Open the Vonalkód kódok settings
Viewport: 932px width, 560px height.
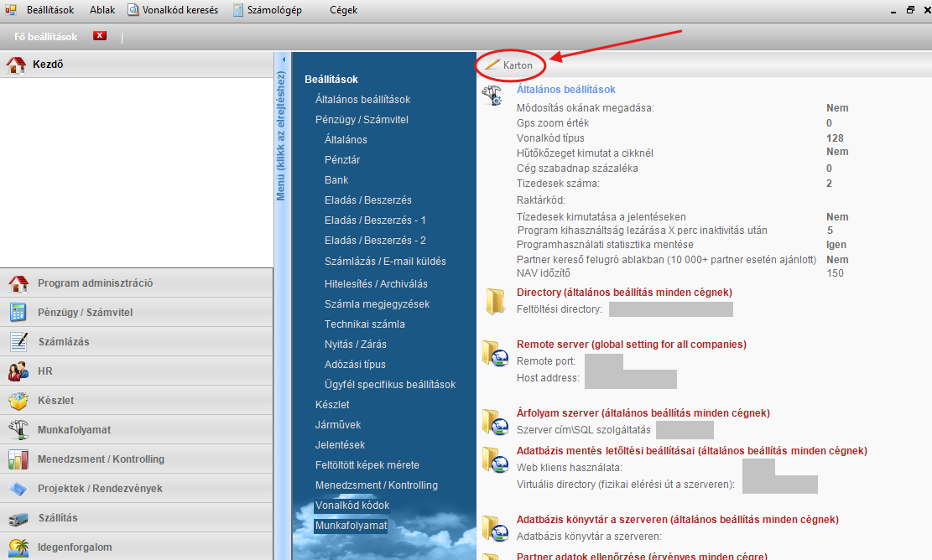[x=351, y=506]
